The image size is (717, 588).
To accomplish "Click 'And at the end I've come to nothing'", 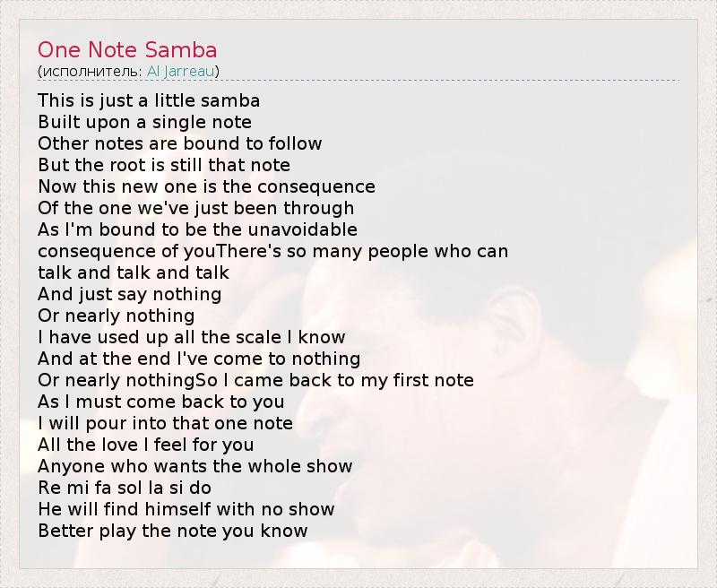I will 199,359.
